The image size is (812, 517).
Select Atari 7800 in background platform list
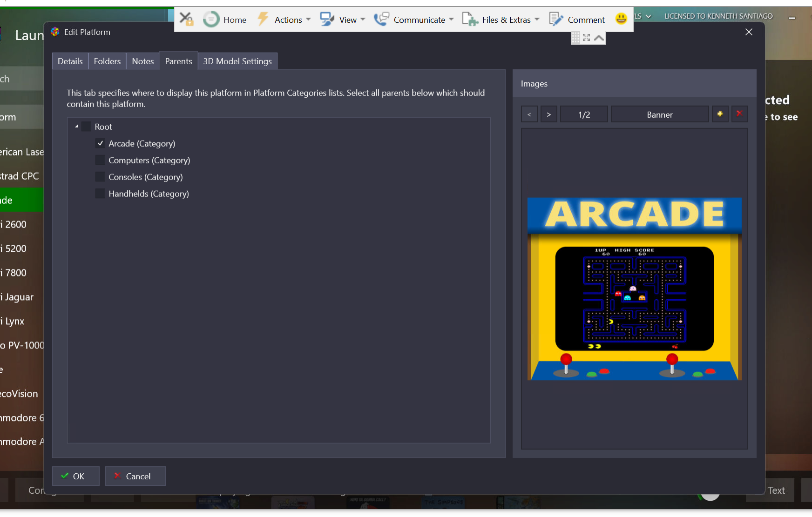[x=21, y=273]
